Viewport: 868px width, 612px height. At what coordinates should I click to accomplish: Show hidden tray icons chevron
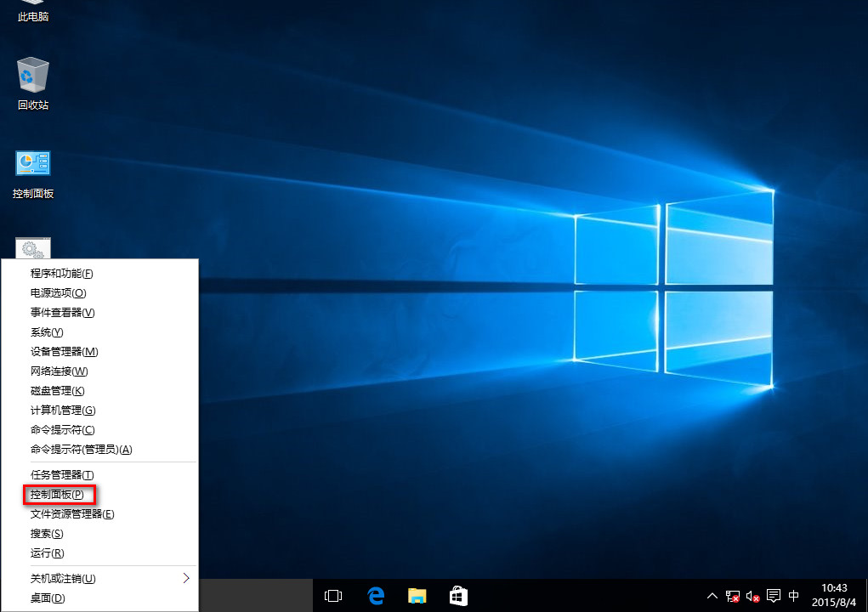pos(712,596)
